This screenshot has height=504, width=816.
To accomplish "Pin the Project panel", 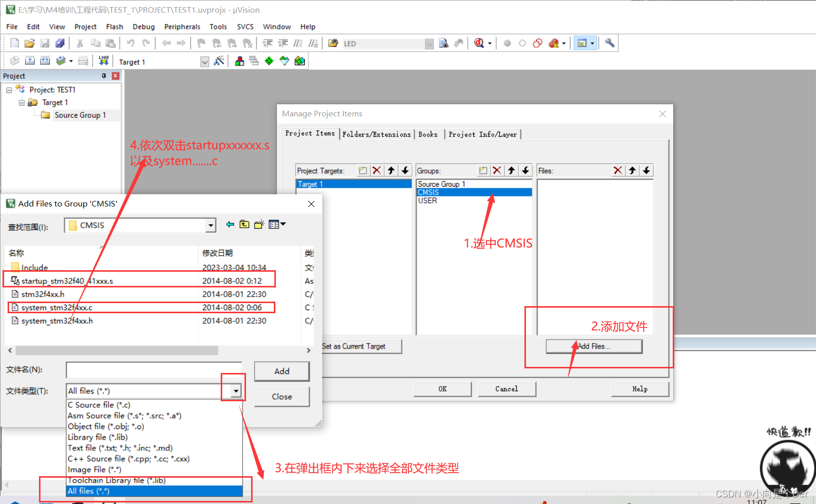I will pyautogui.click(x=104, y=76).
